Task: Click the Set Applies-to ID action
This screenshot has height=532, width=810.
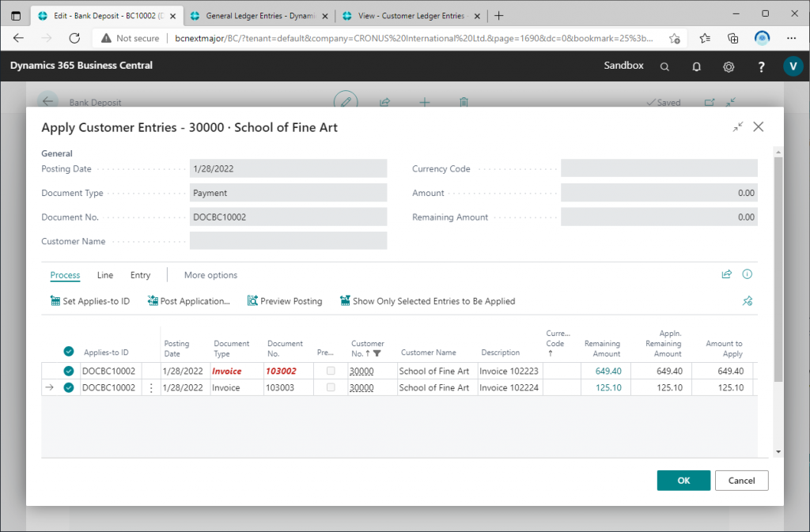Action: 89,301
